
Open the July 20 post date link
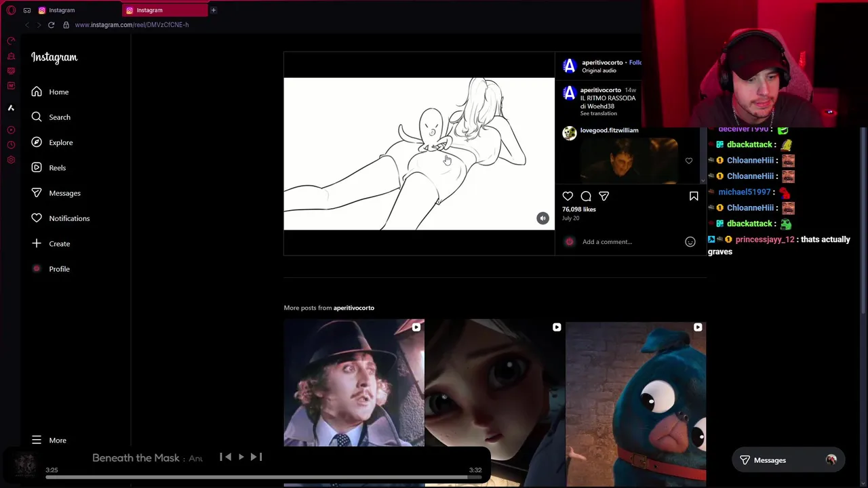[570, 218]
